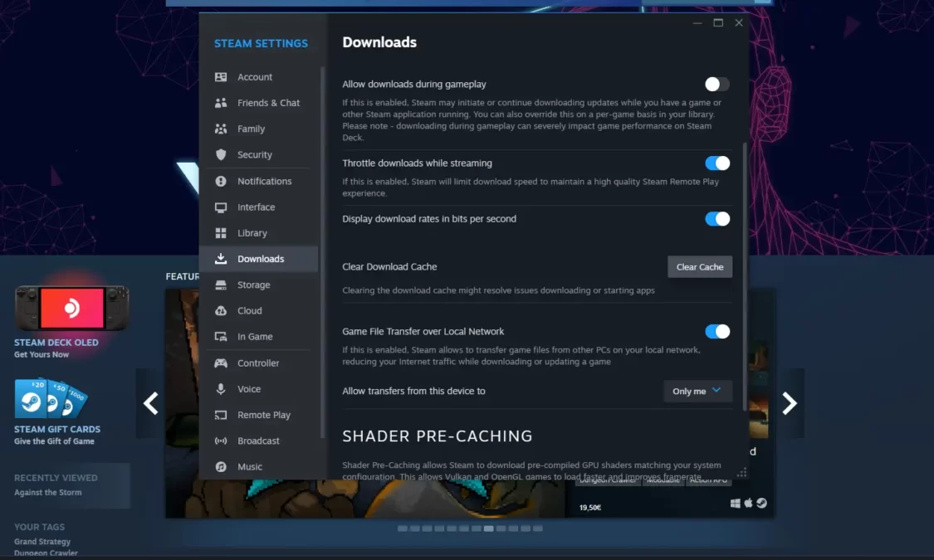This screenshot has height=560, width=934.
Task: Click the Steam gift cards image
Action: tap(51, 398)
